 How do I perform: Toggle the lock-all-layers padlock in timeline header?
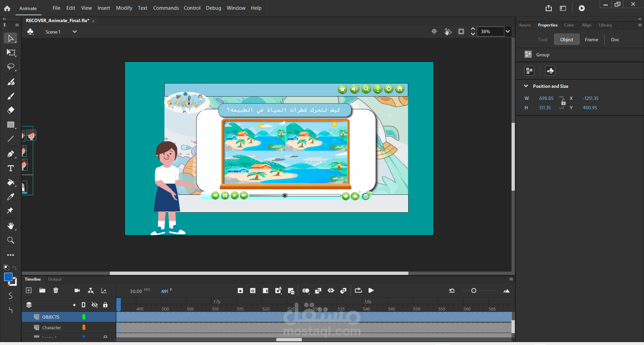click(105, 305)
